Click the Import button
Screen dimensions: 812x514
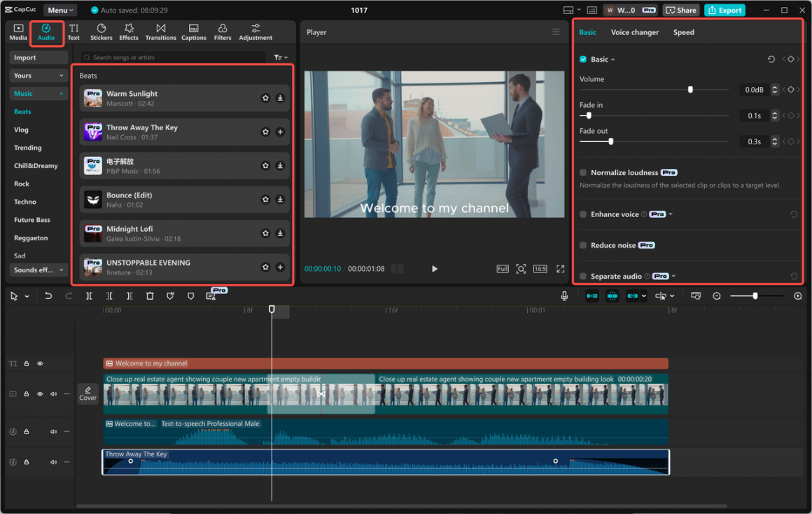point(25,57)
